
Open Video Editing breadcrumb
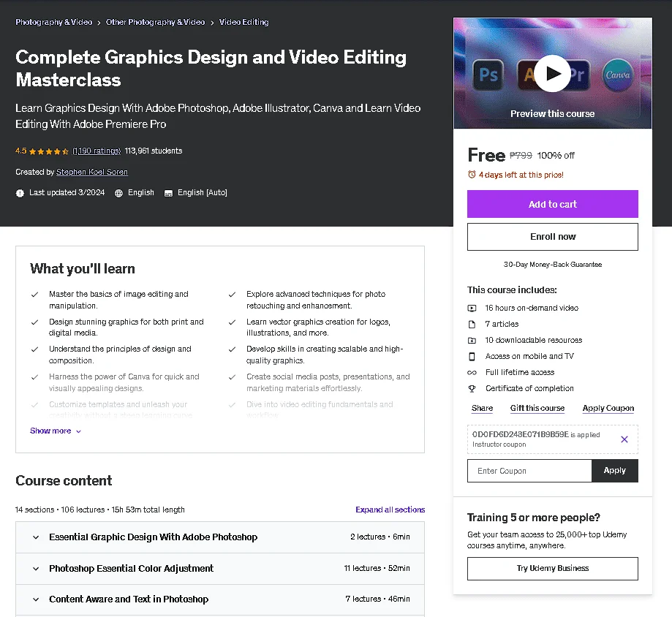[x=243, y=22]
